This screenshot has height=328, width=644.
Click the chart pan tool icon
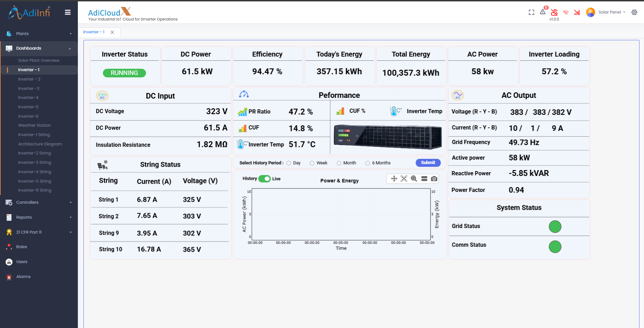point(394,179)
